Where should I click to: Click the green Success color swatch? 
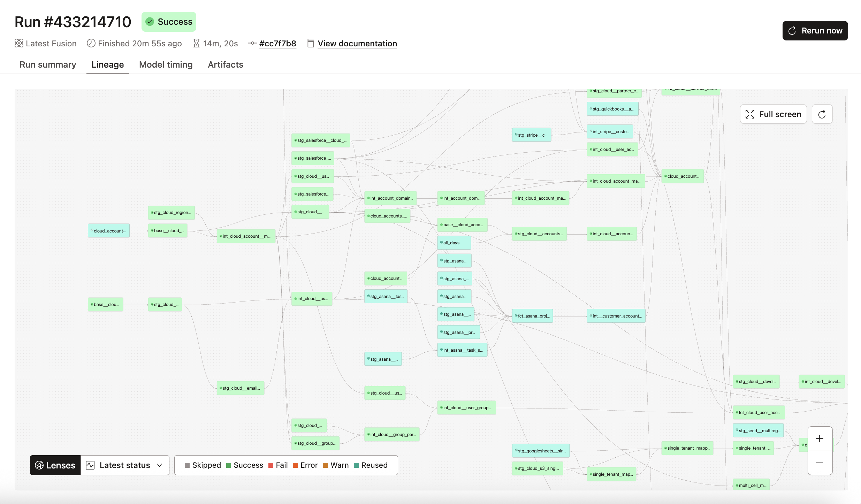(228, 465)
